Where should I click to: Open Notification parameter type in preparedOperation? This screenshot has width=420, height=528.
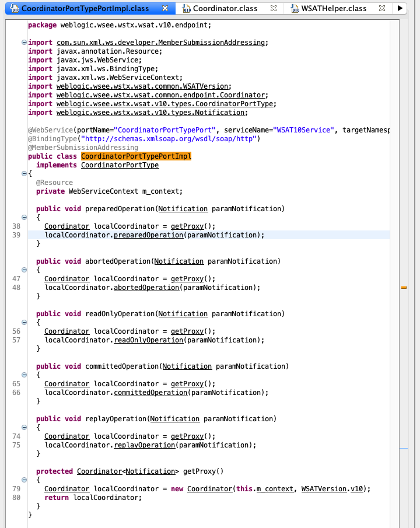click(183, 209)
